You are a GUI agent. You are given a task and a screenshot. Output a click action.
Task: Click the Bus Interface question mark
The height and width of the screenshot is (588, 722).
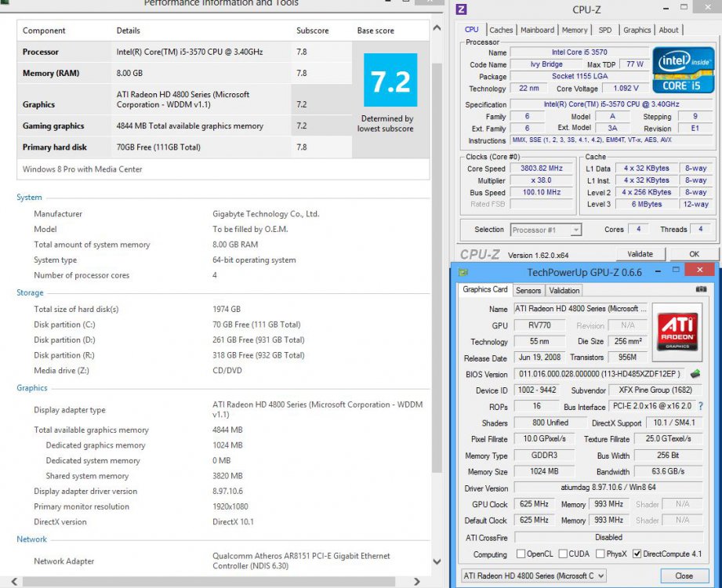[x=700, y=406]
